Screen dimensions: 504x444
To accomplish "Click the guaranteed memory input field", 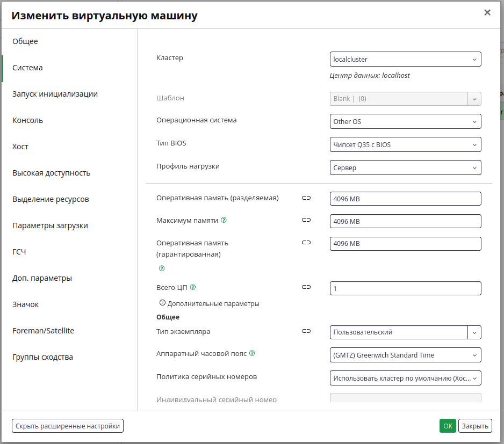I will 405,244.
